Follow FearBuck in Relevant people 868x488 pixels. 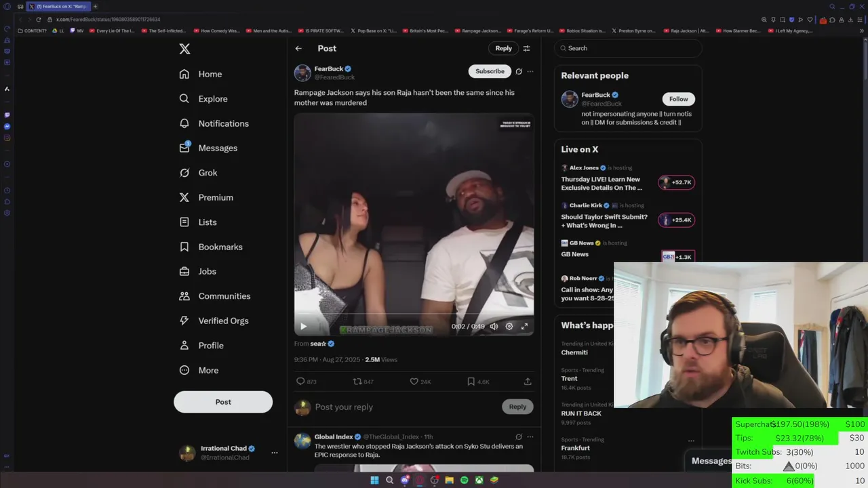click(x=678, y=99)
